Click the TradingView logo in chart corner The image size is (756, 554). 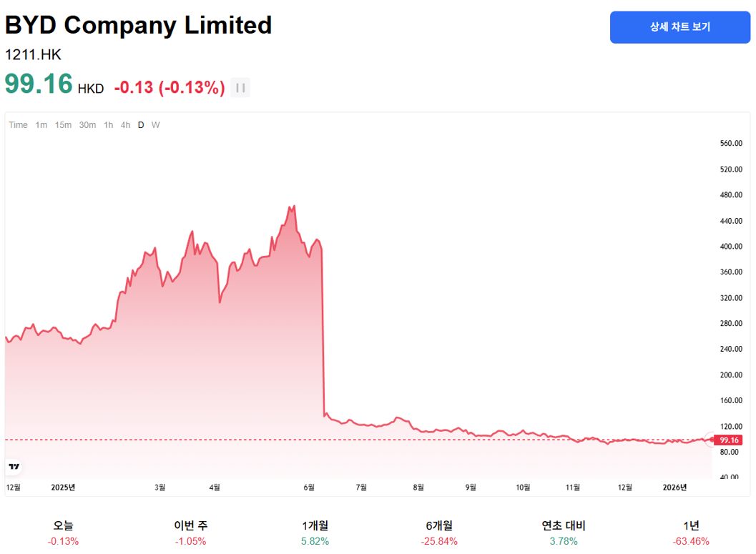[14, 466]
